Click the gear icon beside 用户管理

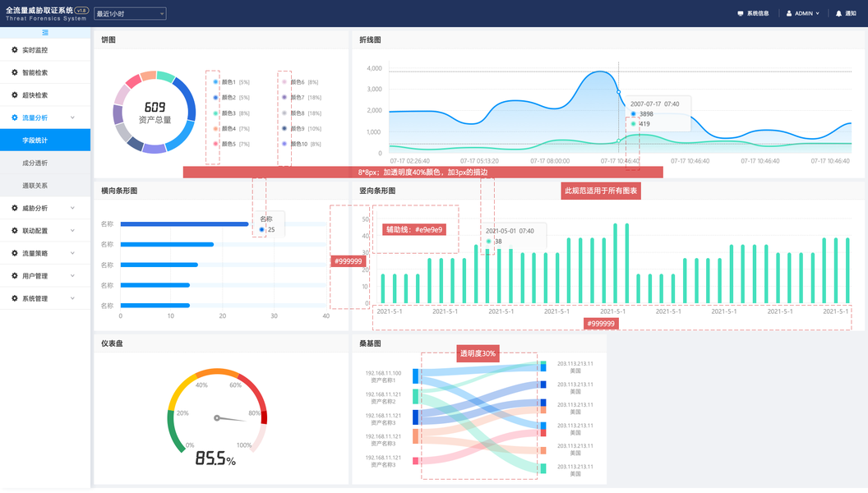(15, 275)
